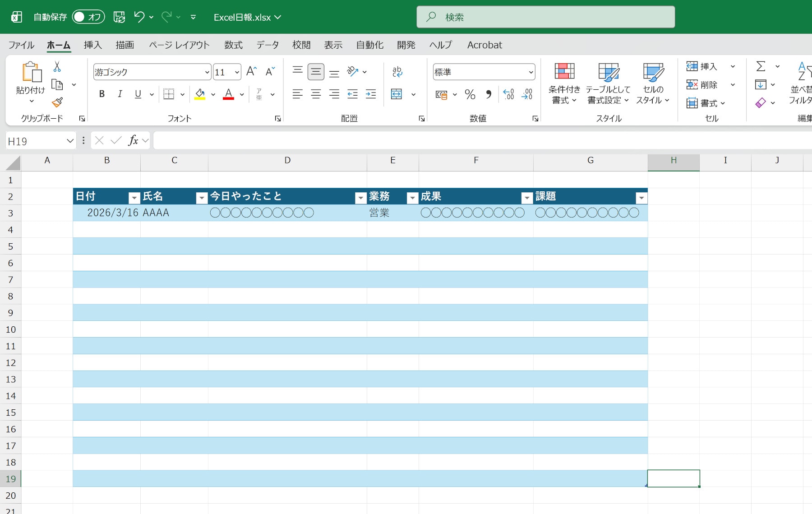Click the wrap text icon
The height and width of the screenshot is (514, 812).
pyautogui.click(x=397, y=71)
